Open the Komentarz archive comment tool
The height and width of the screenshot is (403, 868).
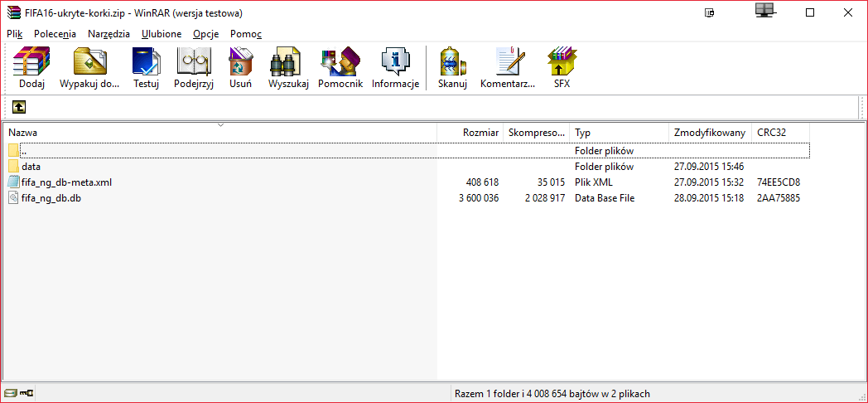click(508, 68)
